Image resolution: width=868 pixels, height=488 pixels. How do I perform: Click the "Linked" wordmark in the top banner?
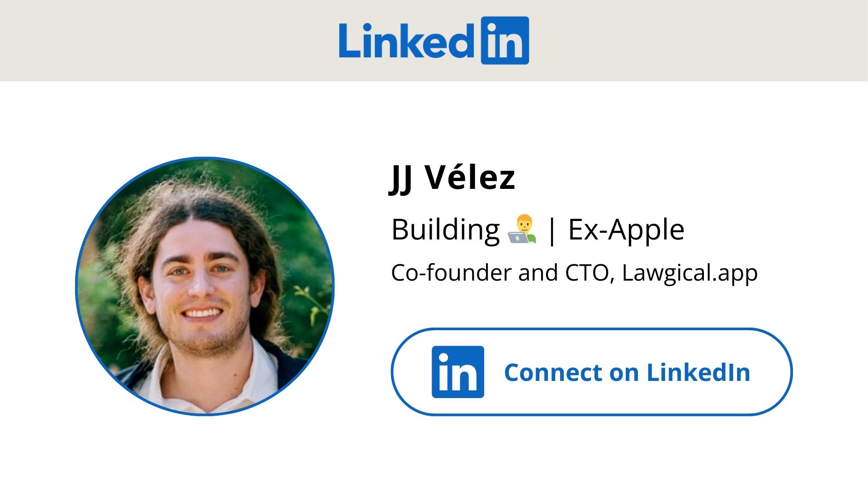pos(405,41)
